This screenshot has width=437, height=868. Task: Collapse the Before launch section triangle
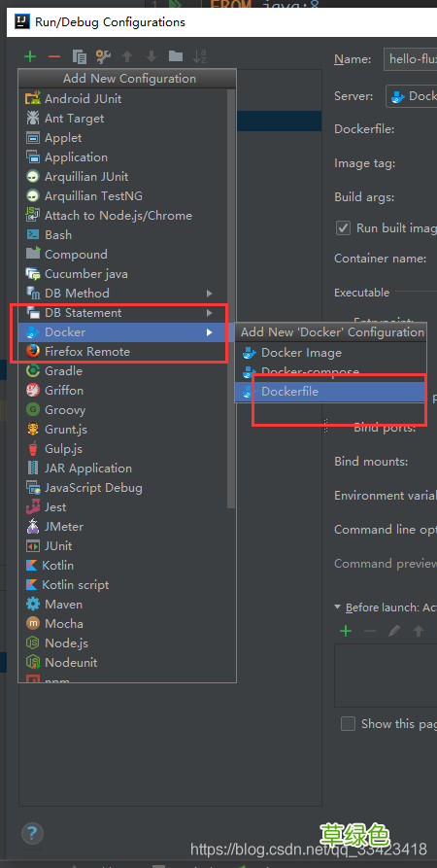(337, 608)
